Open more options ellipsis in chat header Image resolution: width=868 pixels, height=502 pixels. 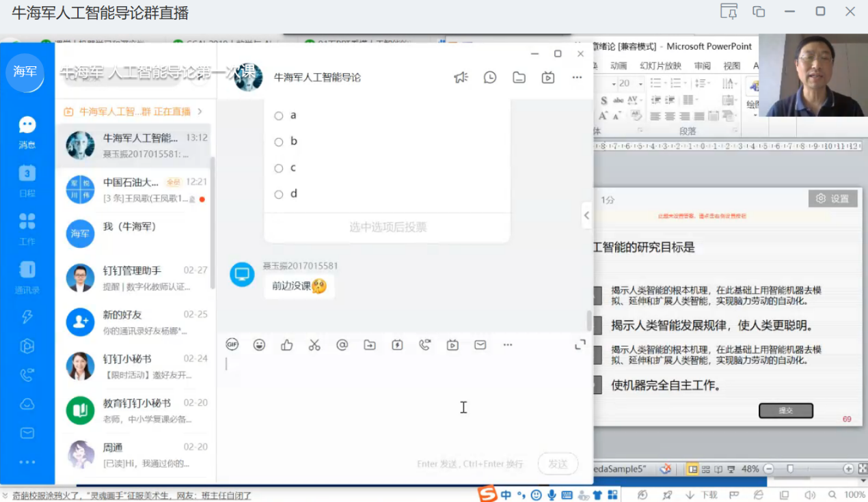(x=577, y=77)
